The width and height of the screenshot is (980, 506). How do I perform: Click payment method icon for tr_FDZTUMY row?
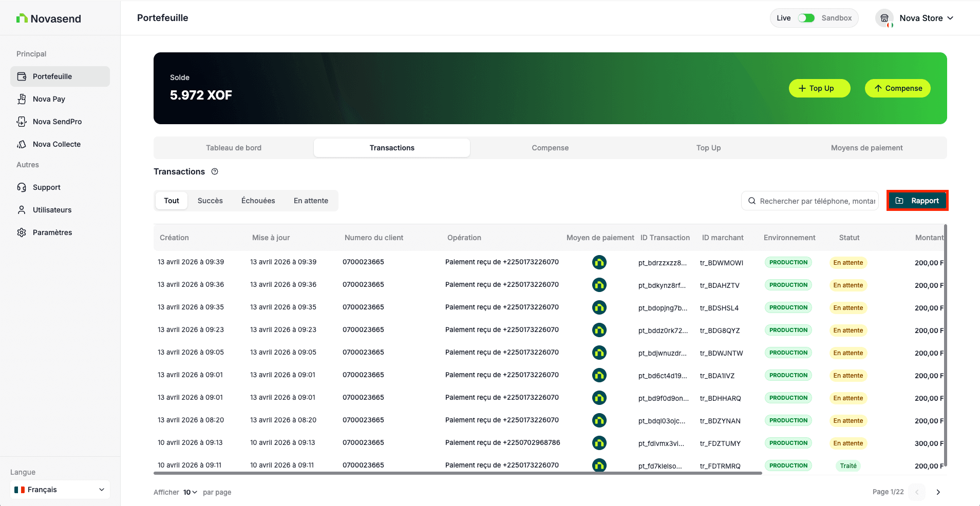(x=599, y=443)
